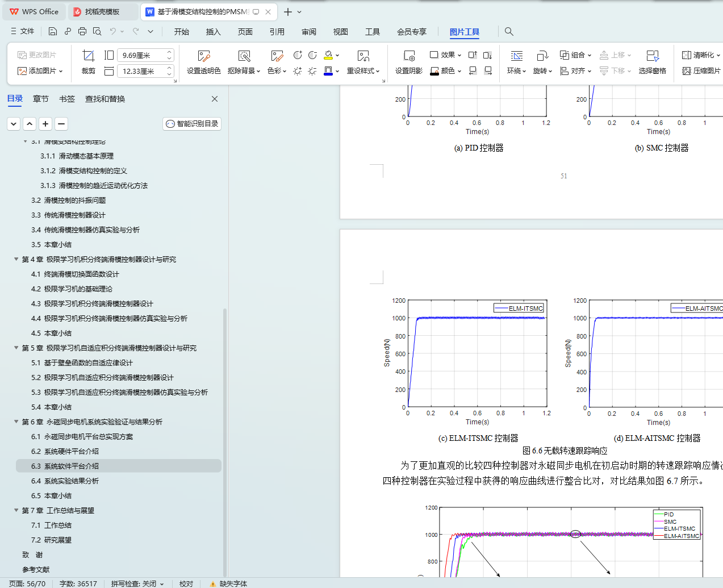Collapse 第 5 章 chapter tree node
The image size is (723, 588).
[x=16, y=348]
